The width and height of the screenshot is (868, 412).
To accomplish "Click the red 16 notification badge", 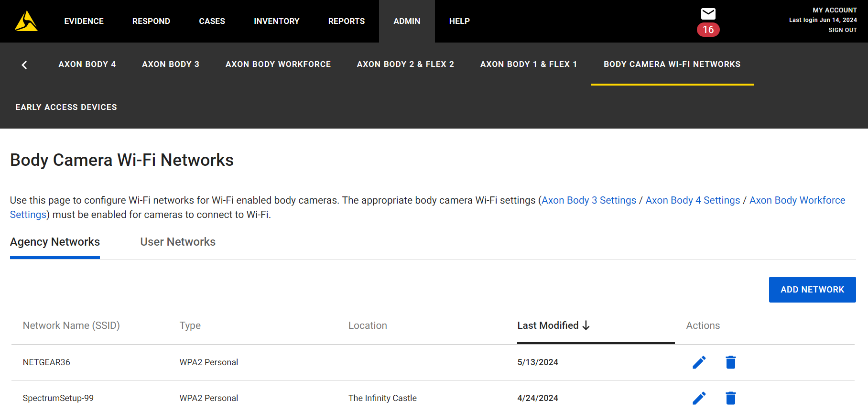I will (x=708, y=30).
